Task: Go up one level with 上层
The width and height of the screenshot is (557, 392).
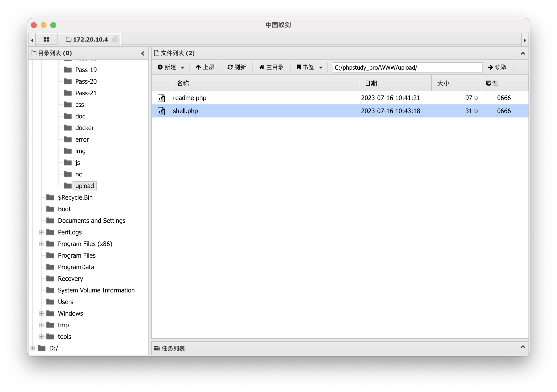Action: point(205,67)
